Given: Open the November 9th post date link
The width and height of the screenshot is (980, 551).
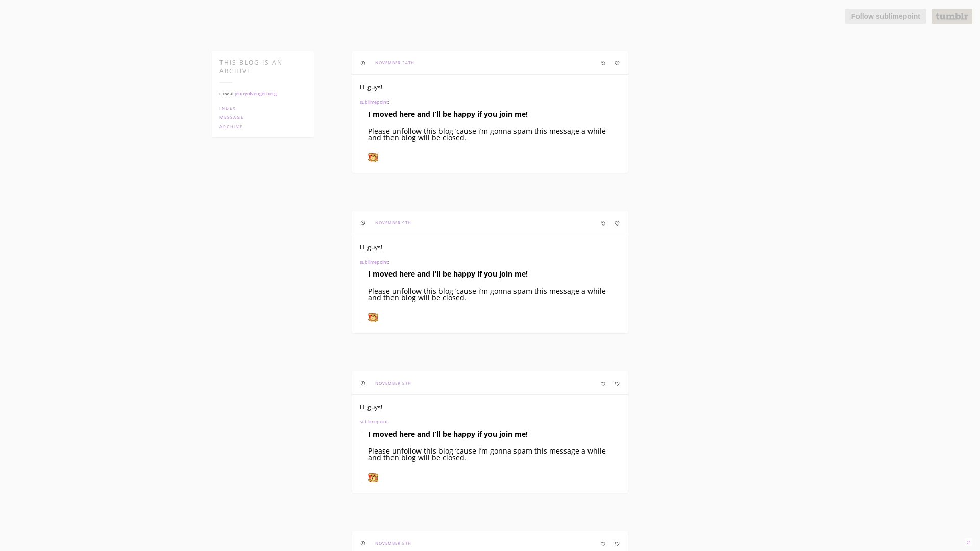Looking at the screenshot, I should [393, 223].
